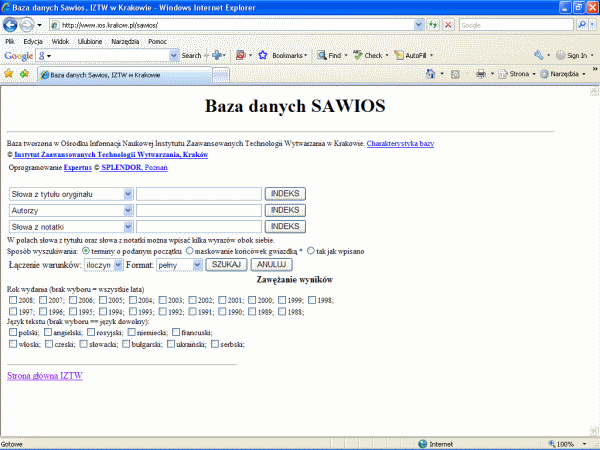Open the Widok menu

coord(60,41)
